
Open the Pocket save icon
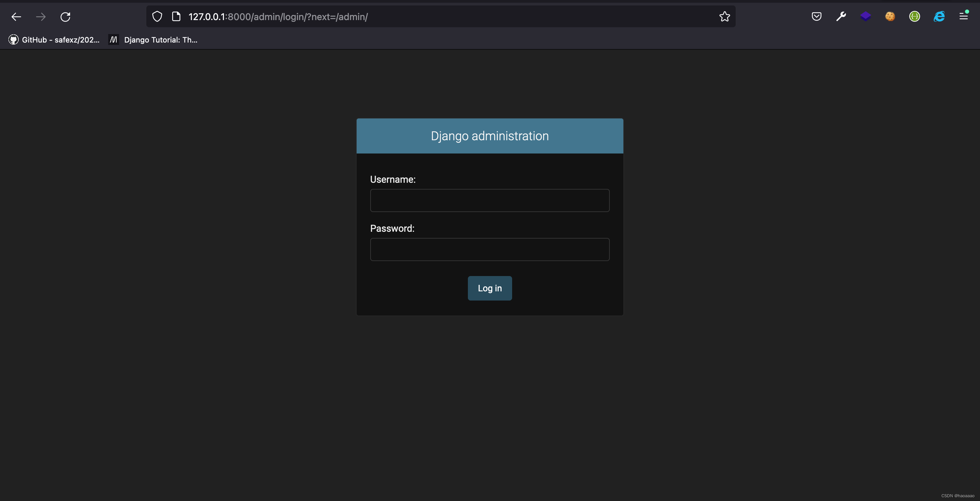pyautogui.click(x=816, y=16)
